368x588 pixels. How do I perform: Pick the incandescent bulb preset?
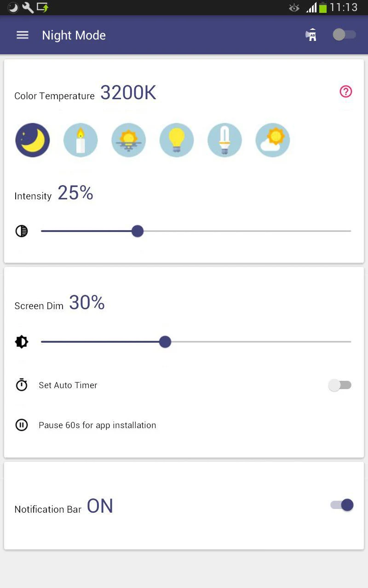pos(177,140)
